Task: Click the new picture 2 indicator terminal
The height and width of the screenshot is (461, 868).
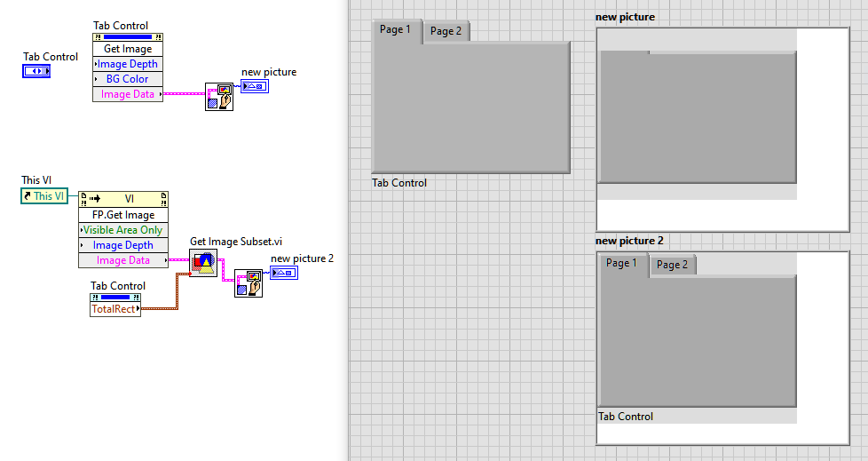Action: (284, 273)
